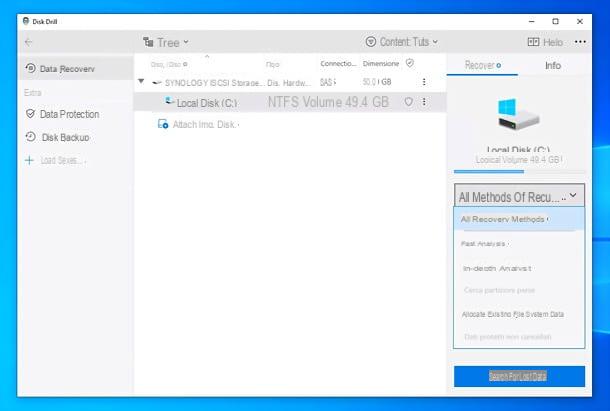Choose the In-depth Analysis option
This screenshot has height=411, width=610.
[519, 269]
